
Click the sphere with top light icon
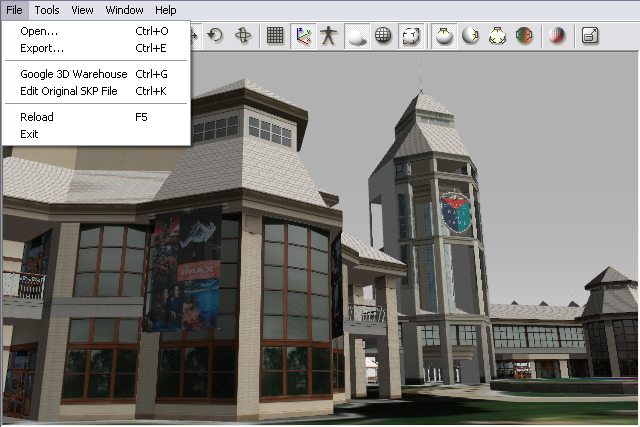pyautogui.click(x=444, y=36)
